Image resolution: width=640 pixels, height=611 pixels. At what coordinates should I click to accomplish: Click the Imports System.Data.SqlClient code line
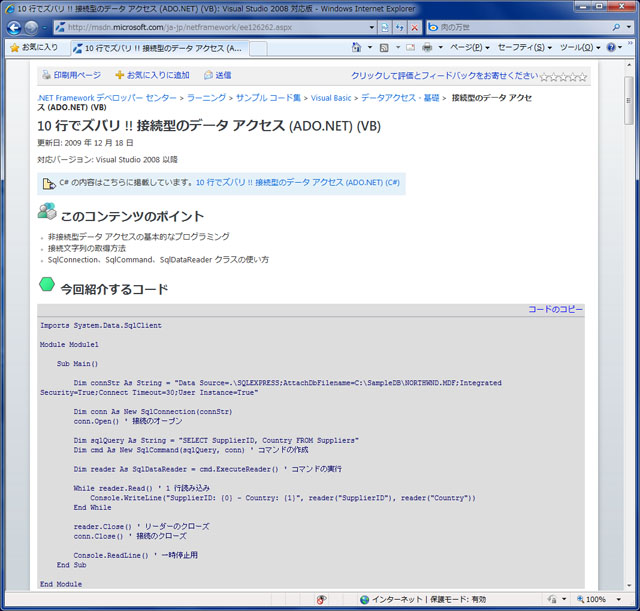101,325
